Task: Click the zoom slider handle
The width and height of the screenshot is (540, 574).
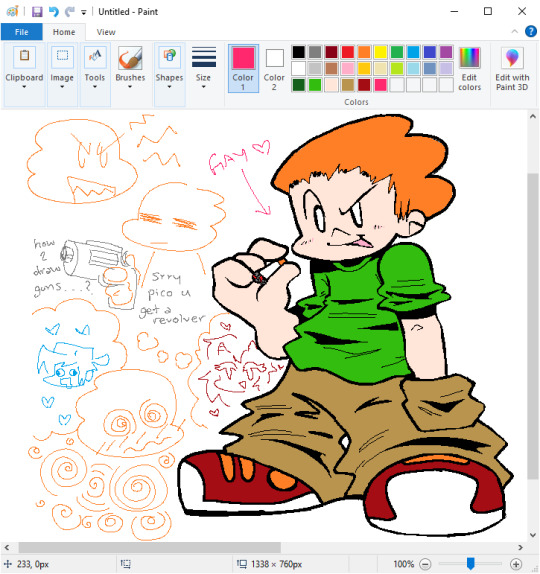Action: [x=471, y=563]
